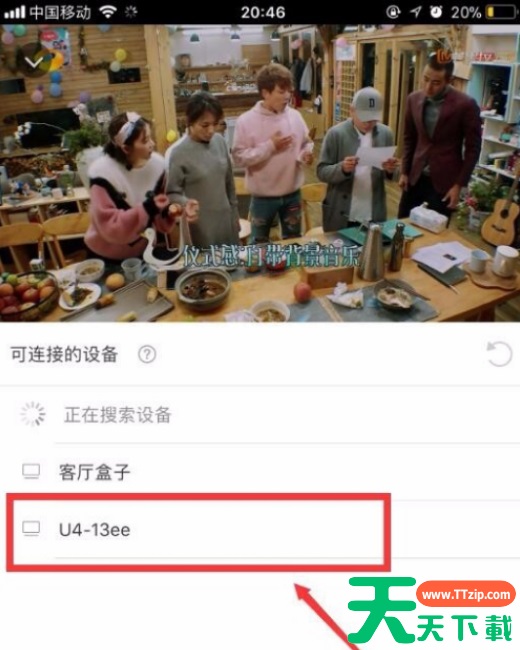The height and width of the screenshot is (650, 520).
Task: Tap the Wi-Fi status icon
Action: click(107, 12)
